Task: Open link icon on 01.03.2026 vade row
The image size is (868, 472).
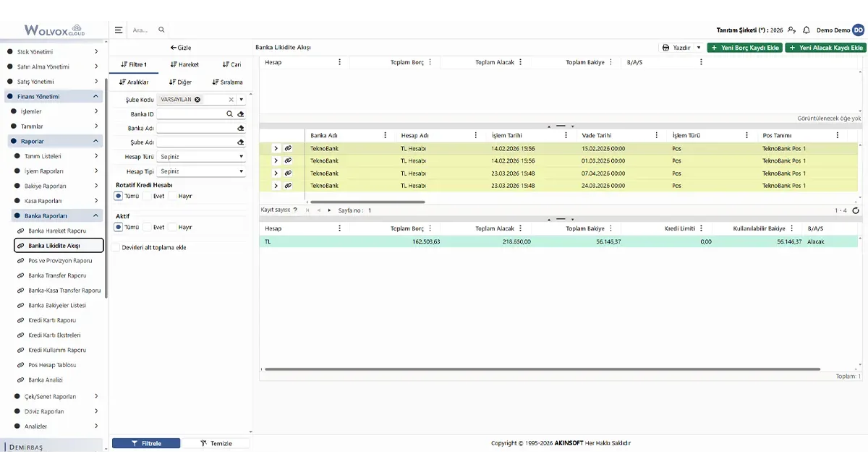Action: (x=288, y=160)
